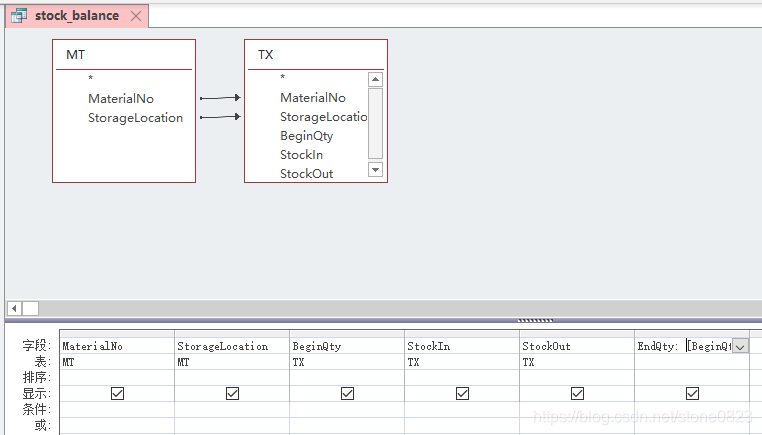Image resolution: width=762 pixels, height=435 pixels.
Task: Click the horizontal scroll left arrow
Action: click(15, 308)
